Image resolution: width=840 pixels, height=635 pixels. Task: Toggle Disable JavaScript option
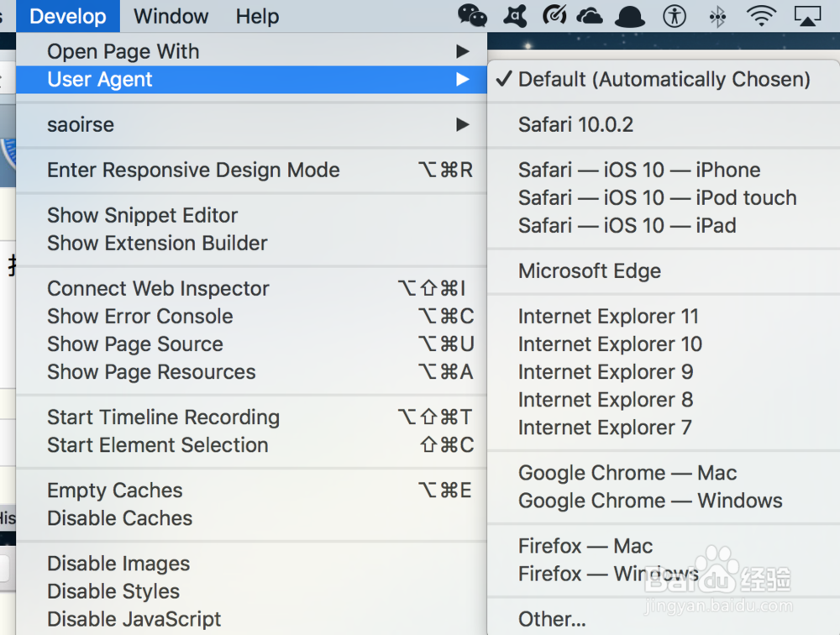pyautogui.click(x=134, y=619)
